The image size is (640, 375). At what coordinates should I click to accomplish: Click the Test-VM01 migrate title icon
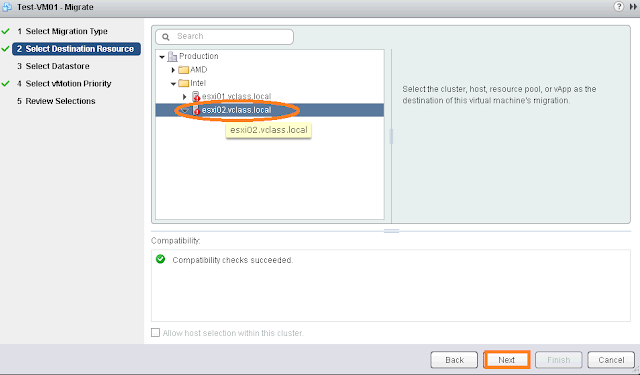coord(7,7)
